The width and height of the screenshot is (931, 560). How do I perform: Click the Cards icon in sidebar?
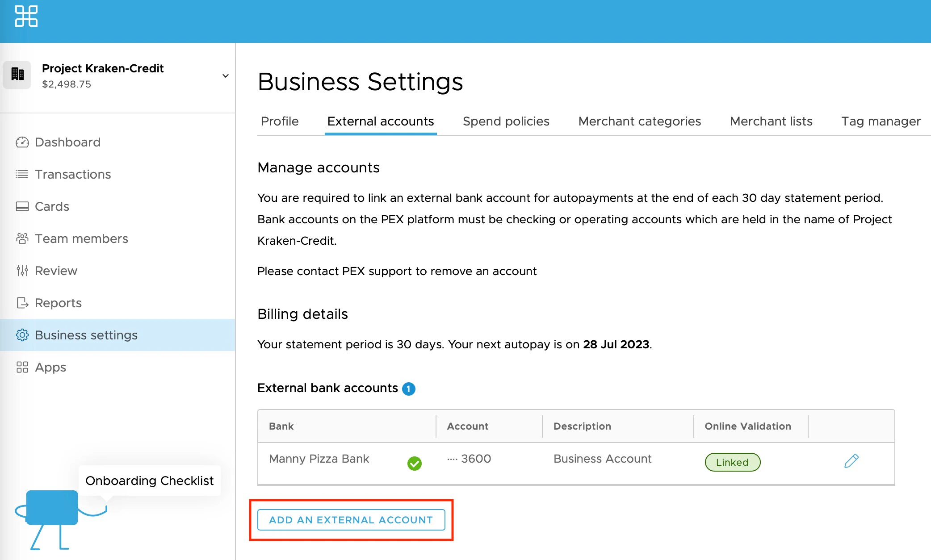pos(22,207)
